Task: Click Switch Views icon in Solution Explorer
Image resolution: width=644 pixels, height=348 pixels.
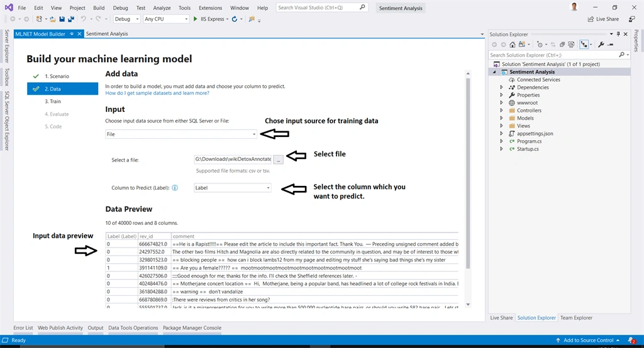Action: tap(522, 45)
